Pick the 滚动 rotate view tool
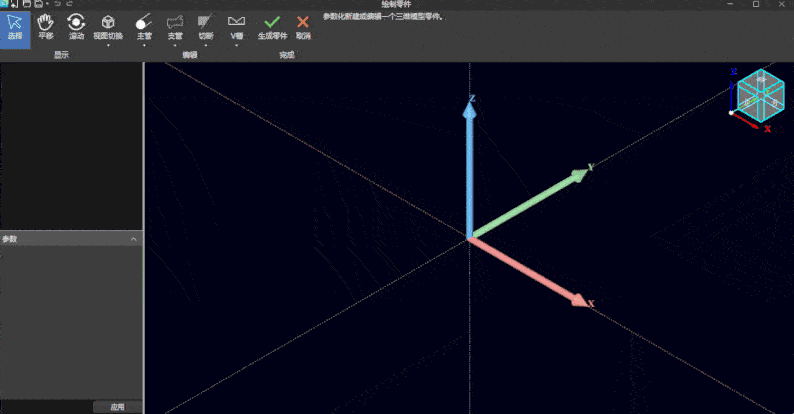This screenshot has width=794, height=414. coord(76,27)
